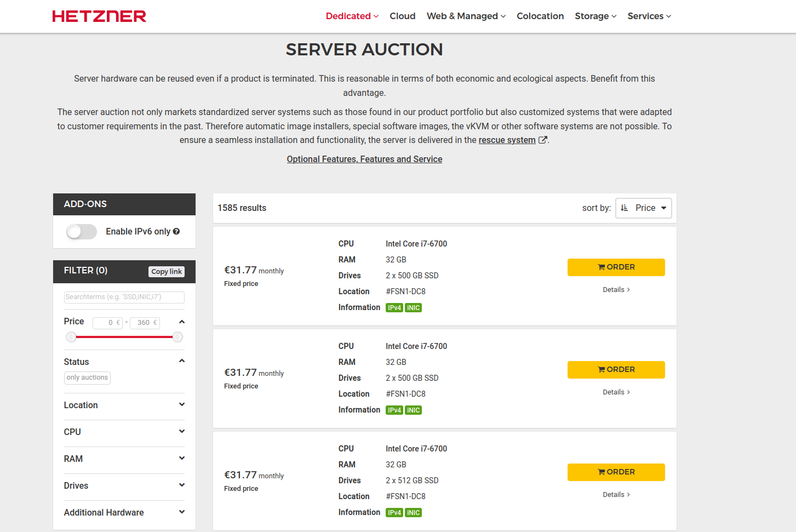Expand the Location filter
The image size is (796, 532).
pos(124,405)
